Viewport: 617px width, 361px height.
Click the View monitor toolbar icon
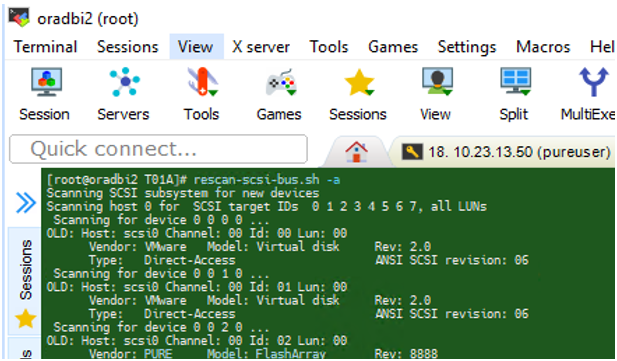click(437, 82)
